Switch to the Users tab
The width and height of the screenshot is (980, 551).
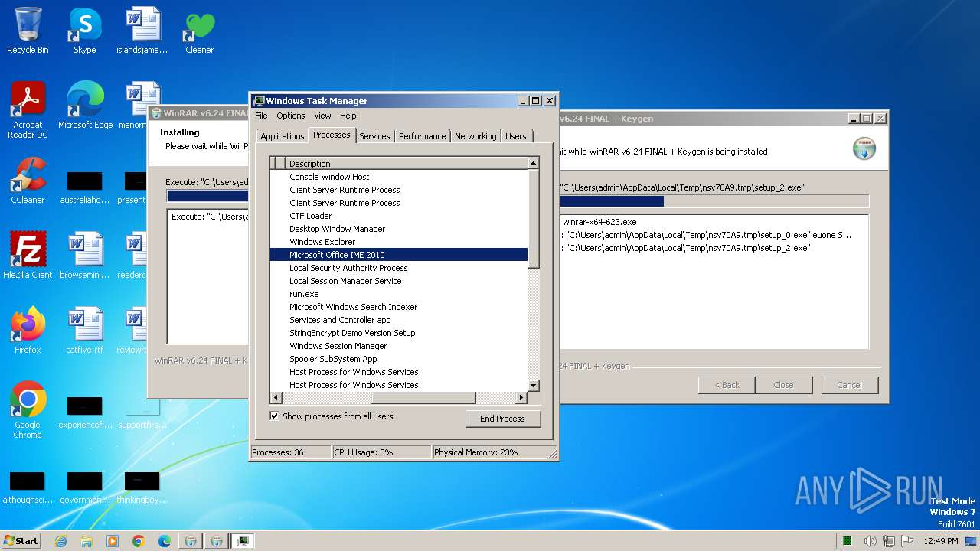point(516,136)
